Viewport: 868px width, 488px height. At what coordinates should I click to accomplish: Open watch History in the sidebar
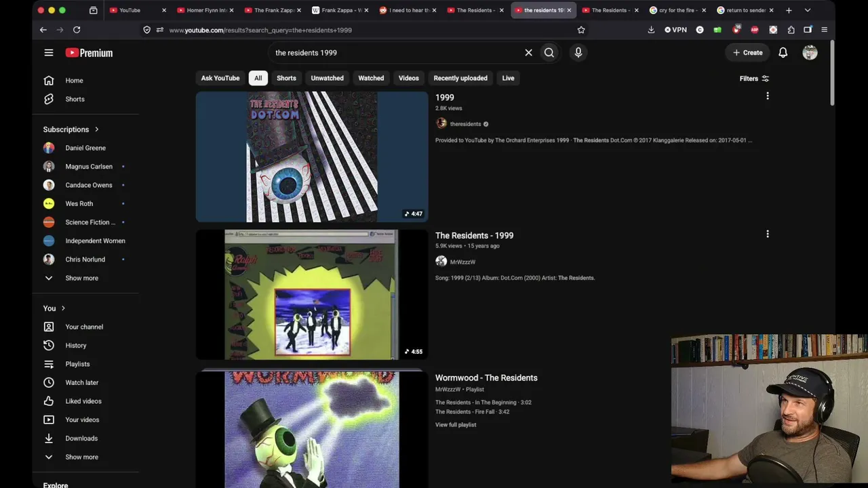coord(75,346)
